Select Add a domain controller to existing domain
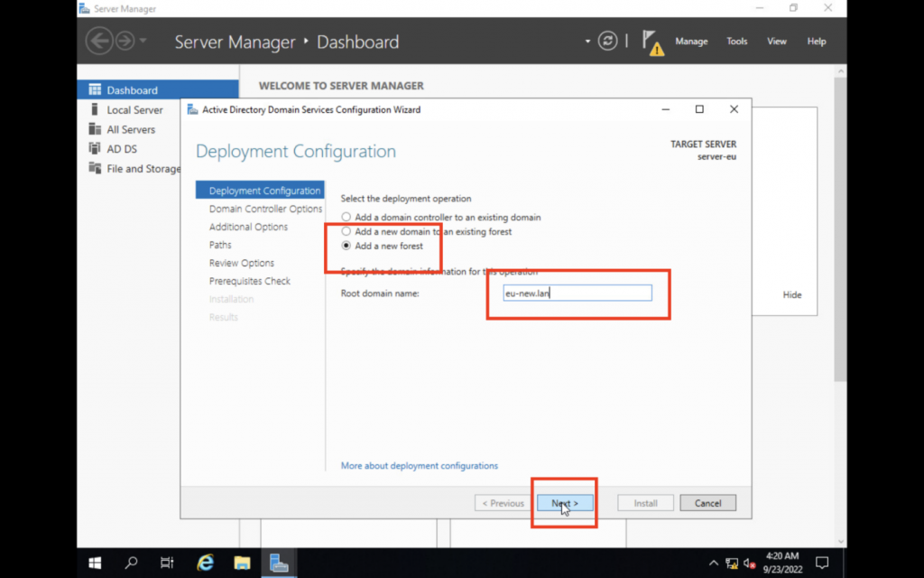Image resolution: width=924 pixels, height=578 pixels. pos(346,218)
